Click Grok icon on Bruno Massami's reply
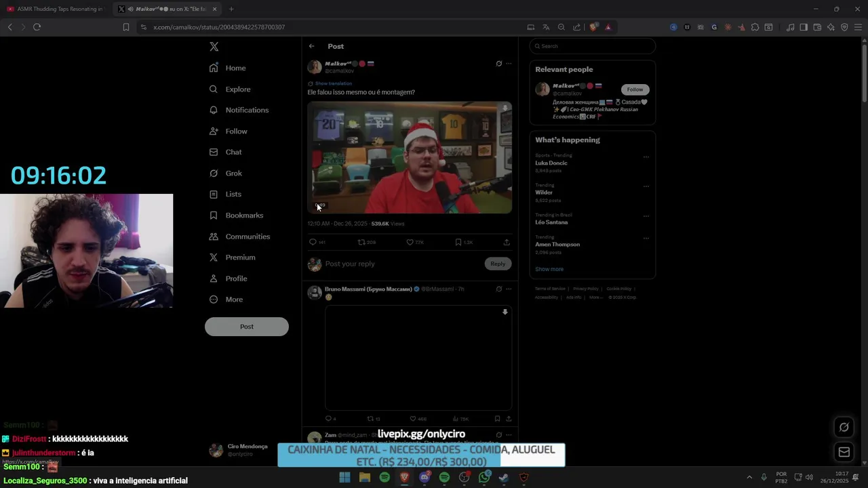 tap(498, 289)
